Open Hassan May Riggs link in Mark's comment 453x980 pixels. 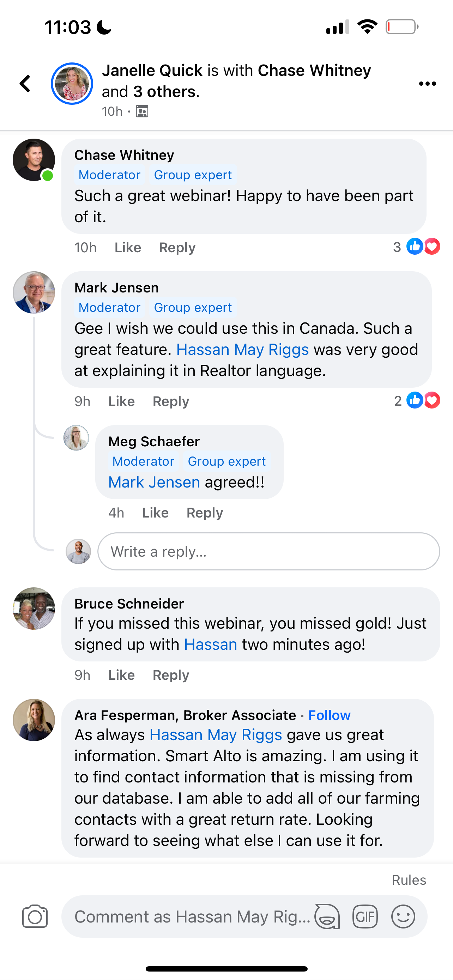[242, 350]
